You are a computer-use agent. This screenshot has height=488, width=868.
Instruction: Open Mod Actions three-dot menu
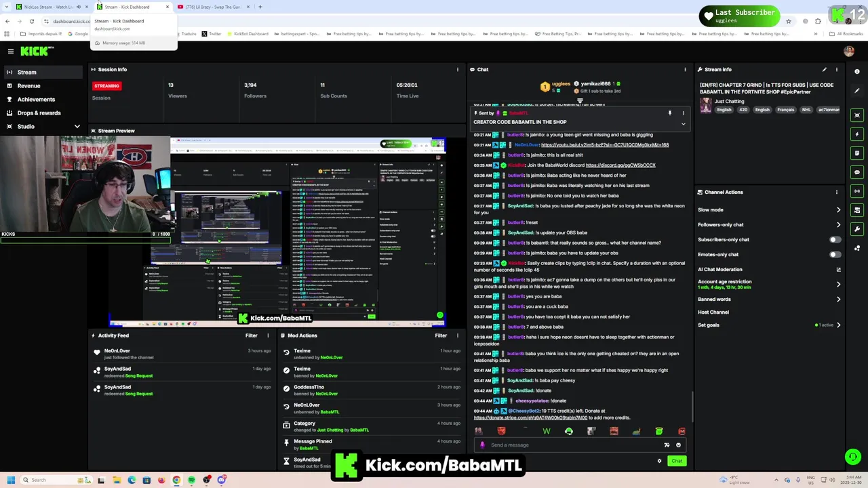click(x=458, y=335)
